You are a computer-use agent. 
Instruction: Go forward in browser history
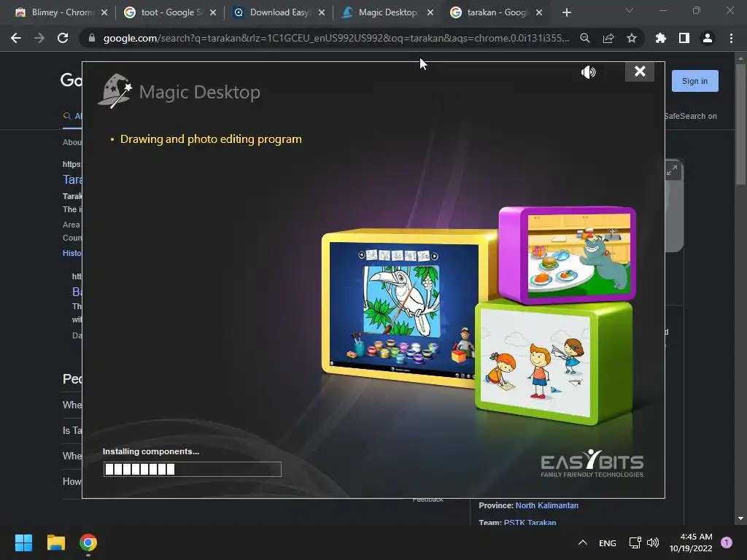click(39, 38)
